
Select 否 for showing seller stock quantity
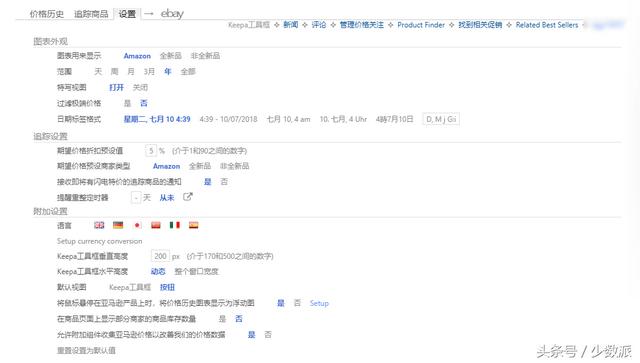pyautogui.click(x=239, y=319)
